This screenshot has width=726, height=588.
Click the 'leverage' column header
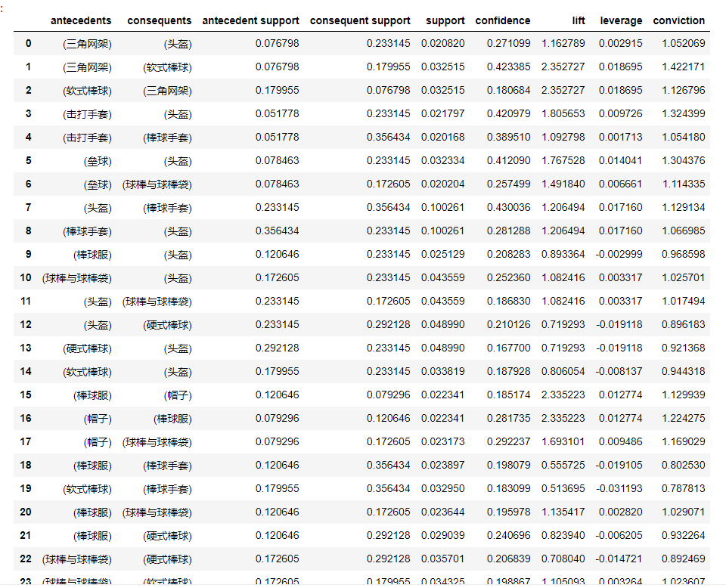click(x=622, y=21)
